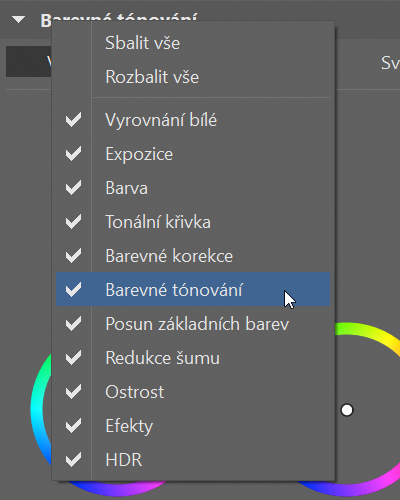
Task: Click highlighted Barevné tónování entry
Action: coord(193,289)
